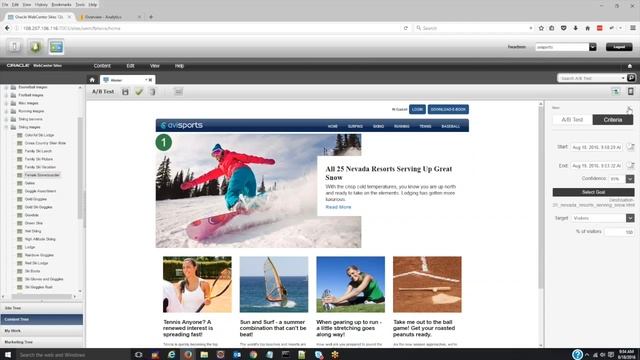This screenshot has height=360, width=640.
Task: Click the green checkmark approve icon
Action: pos(139,92)
